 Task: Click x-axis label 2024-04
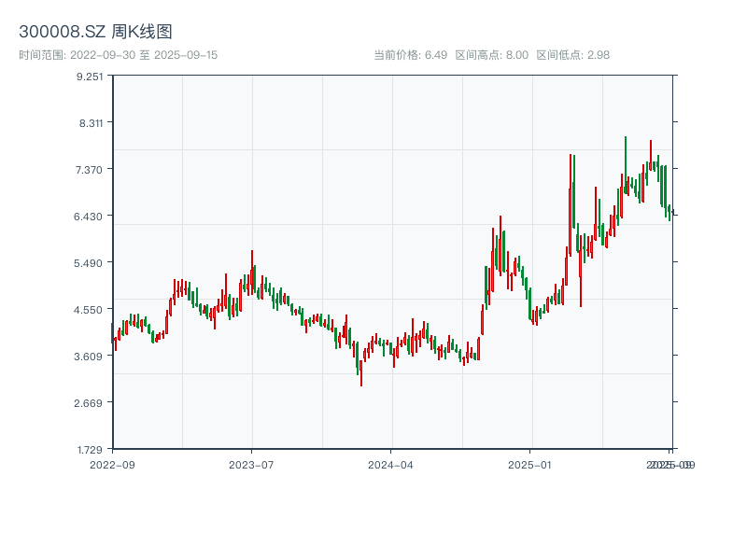point(390,465)
